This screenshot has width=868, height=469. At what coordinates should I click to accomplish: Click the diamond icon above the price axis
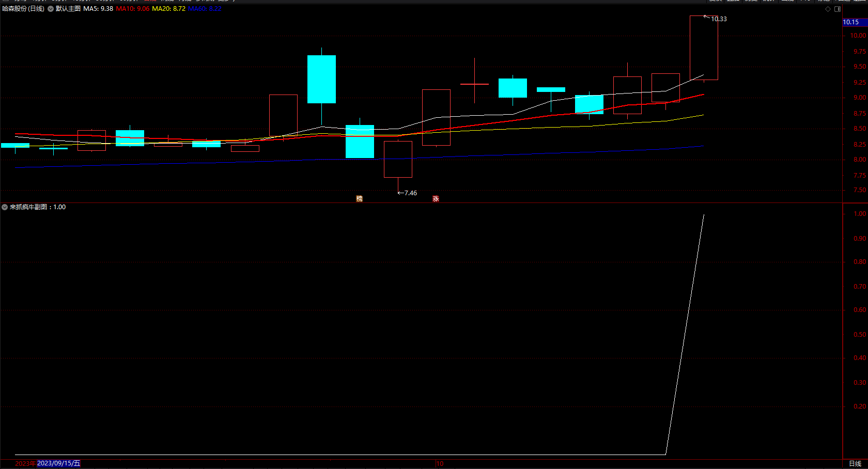[828, 9]
